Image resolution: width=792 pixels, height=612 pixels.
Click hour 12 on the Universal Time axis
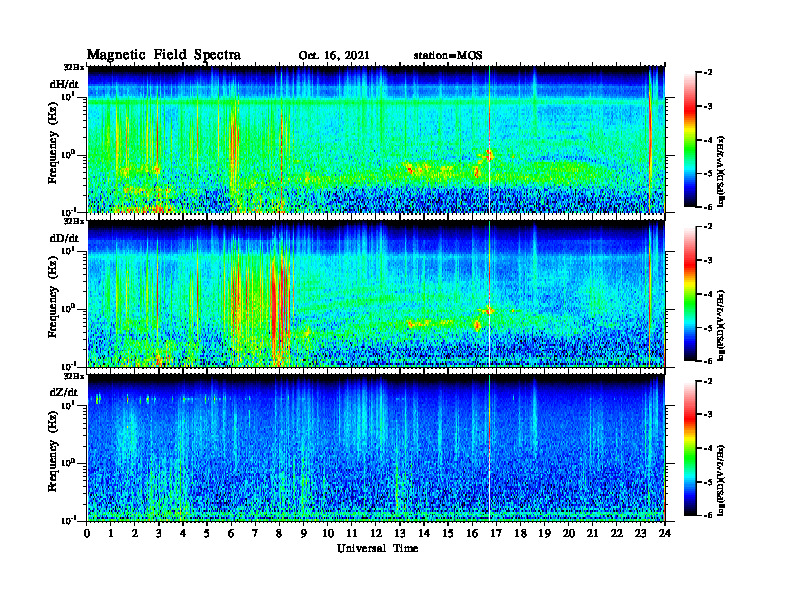coord(376,533)
